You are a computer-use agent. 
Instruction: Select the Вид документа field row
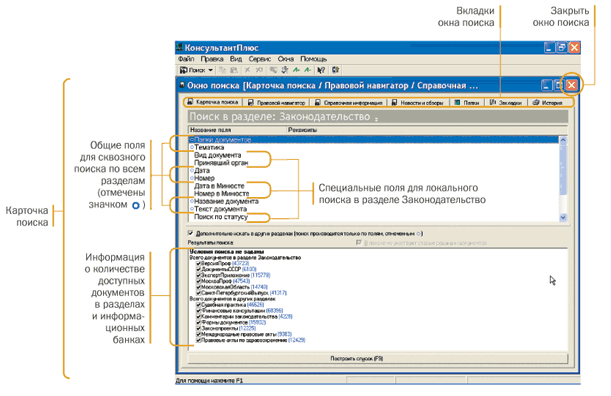373,155
